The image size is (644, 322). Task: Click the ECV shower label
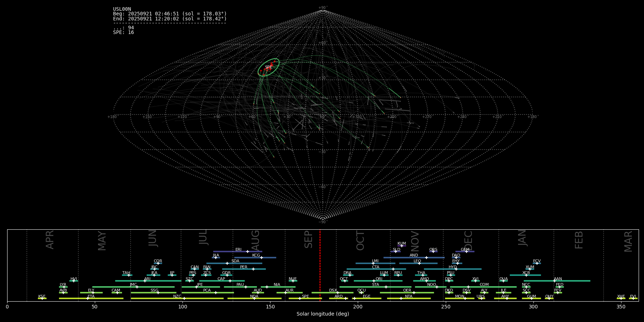pos(537,261)
